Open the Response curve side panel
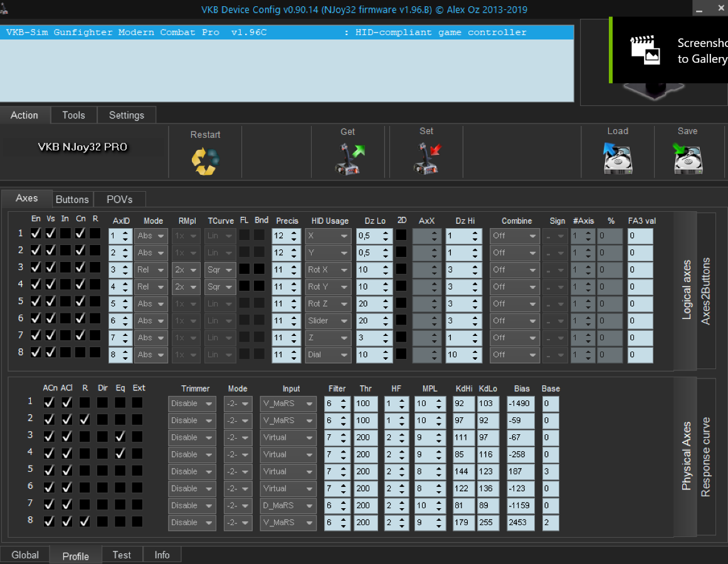The height and width of the screenshot is (564, 728). (705, 456)
